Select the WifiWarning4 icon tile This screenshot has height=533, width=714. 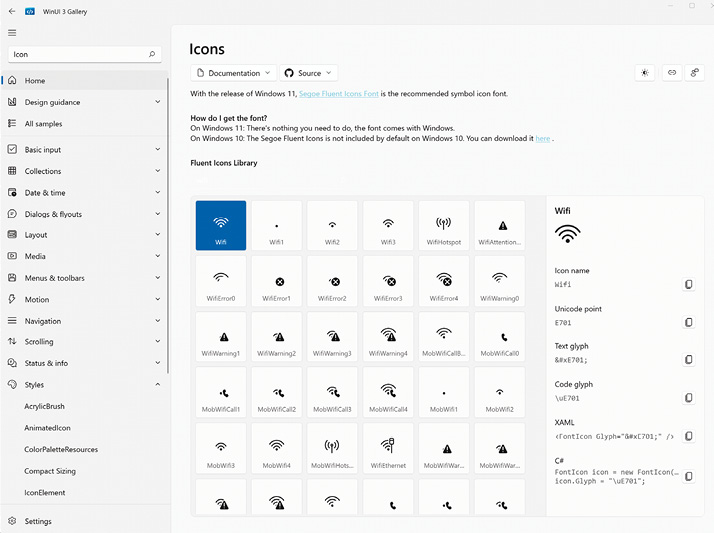388,337
